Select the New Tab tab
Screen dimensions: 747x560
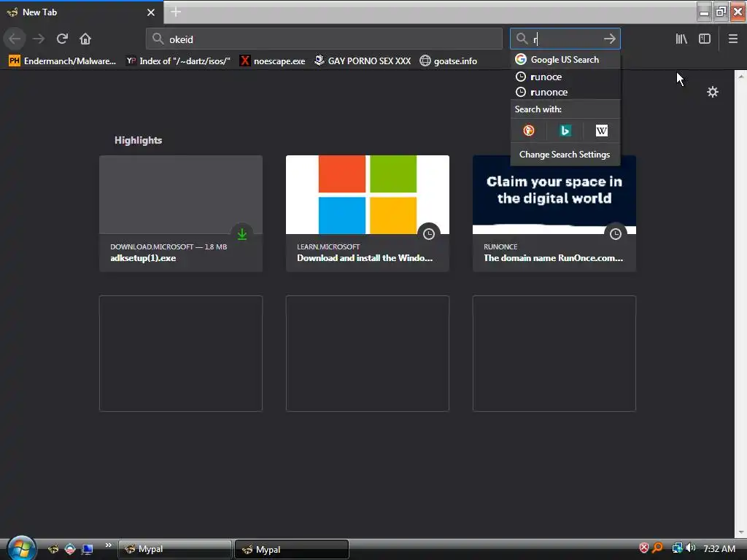82,12
